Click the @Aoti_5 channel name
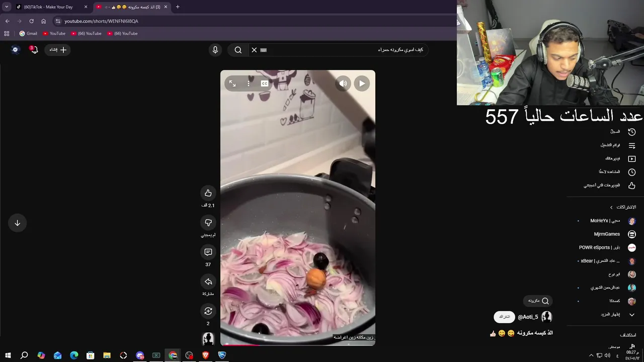This screenshot has height=362, width=644. coord(528,317)
